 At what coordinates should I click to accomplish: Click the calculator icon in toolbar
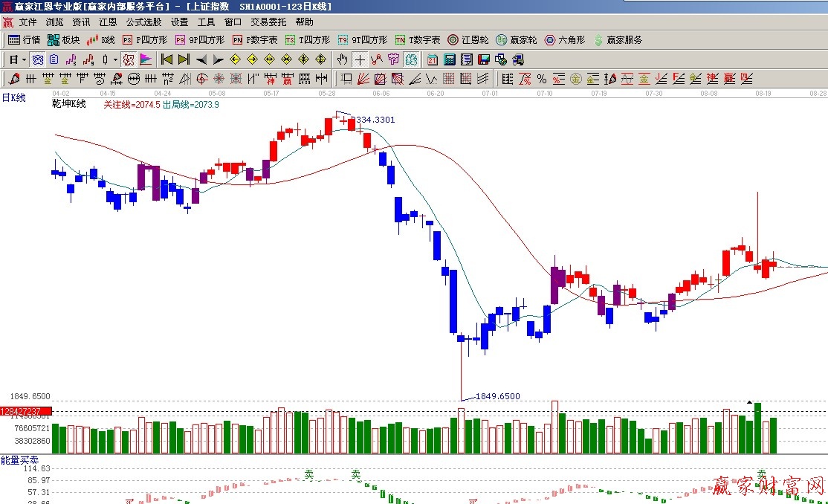450,59
